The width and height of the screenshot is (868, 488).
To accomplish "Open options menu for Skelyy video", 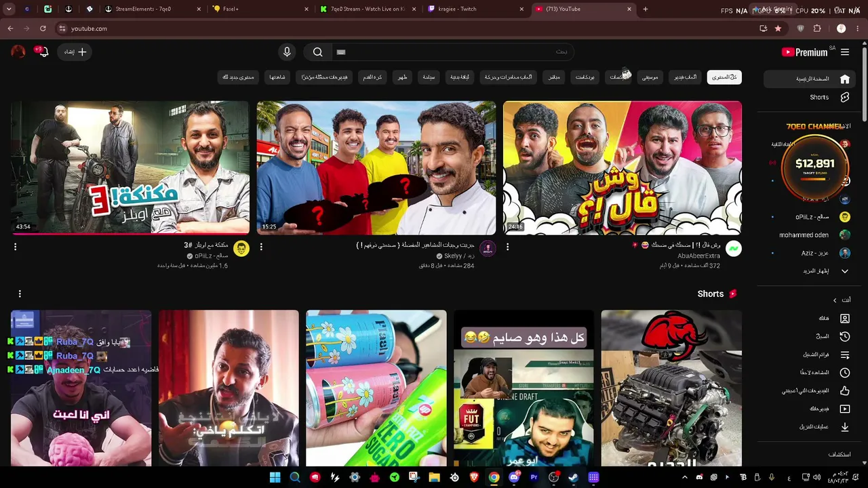I will coord(261,247).
